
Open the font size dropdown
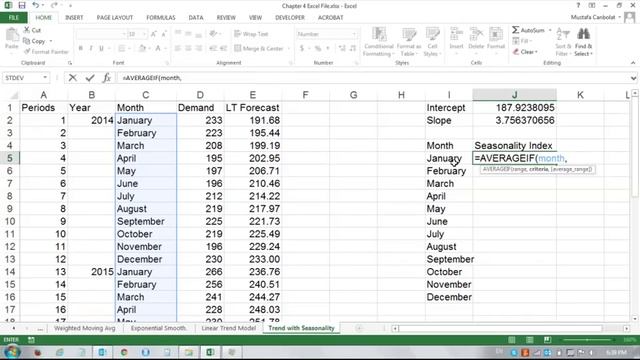tap(144, 34)
